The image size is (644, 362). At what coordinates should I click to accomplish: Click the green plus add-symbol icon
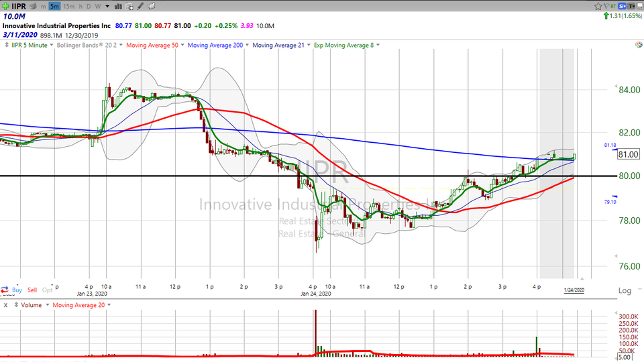(6, 6)
